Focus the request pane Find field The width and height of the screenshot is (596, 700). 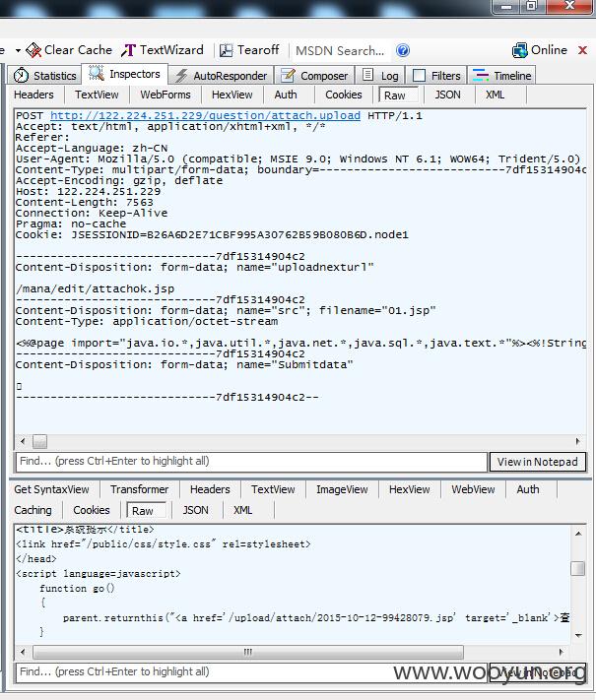tap(251, 461)
